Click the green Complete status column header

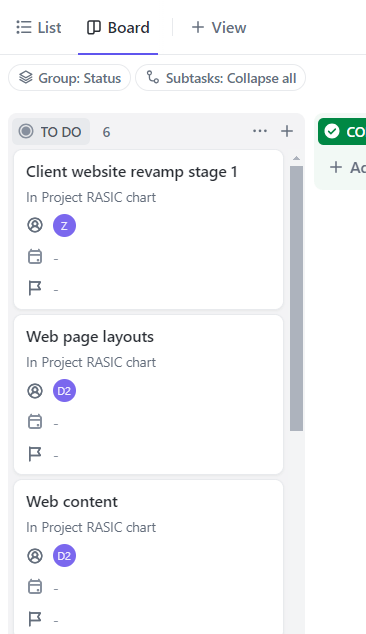342,132
